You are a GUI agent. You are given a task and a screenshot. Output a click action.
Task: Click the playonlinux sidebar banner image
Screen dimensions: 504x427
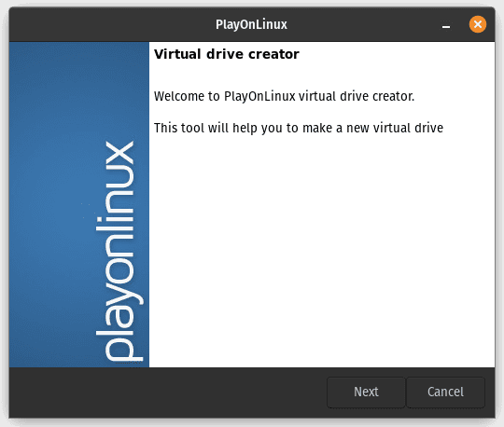[x=79, y=204]
